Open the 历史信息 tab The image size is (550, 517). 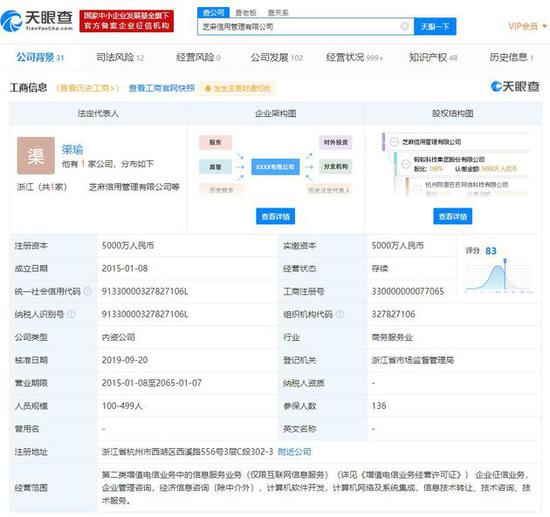(x=511, y=57)
